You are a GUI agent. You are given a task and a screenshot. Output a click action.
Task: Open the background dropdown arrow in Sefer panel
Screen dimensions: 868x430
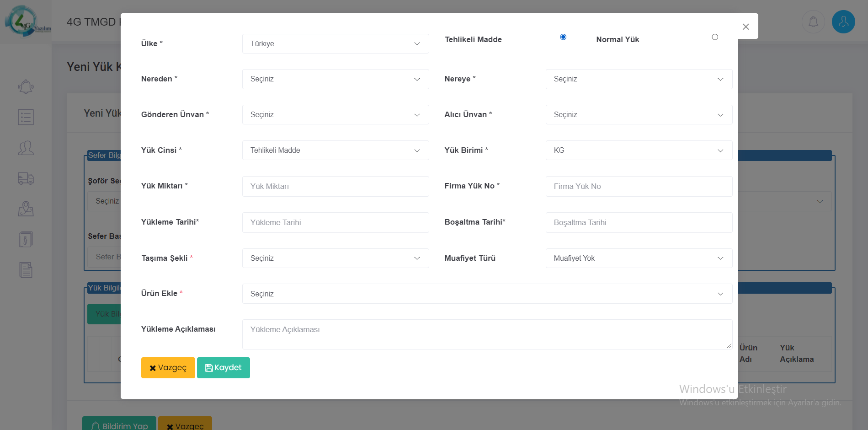tap(820, 201)
